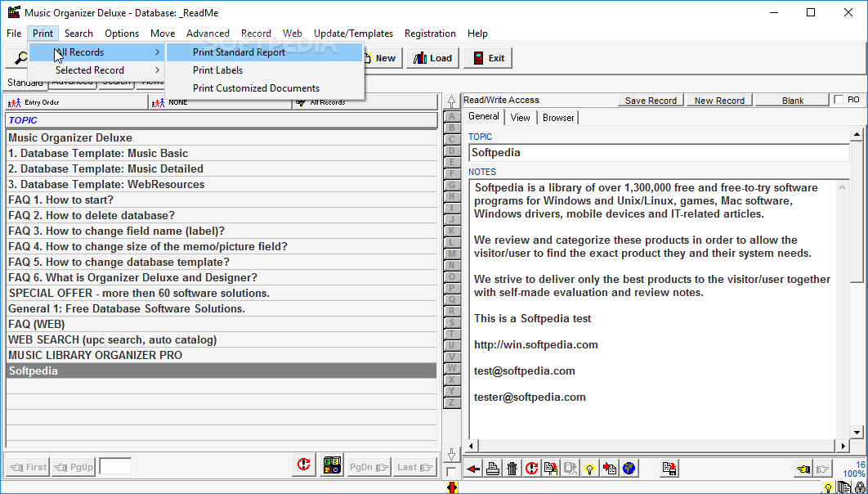
Task: Click the down arrow below the alphabet bar
Action: coord(452,456)
